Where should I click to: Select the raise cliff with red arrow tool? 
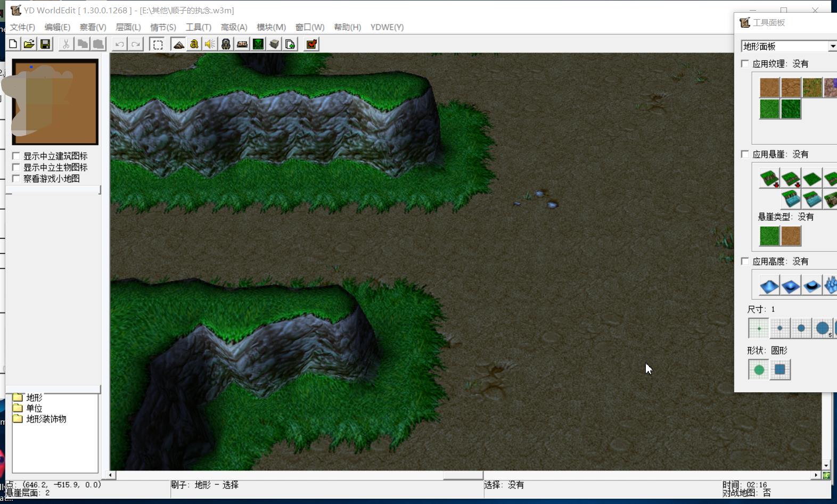tap(769, 179)
